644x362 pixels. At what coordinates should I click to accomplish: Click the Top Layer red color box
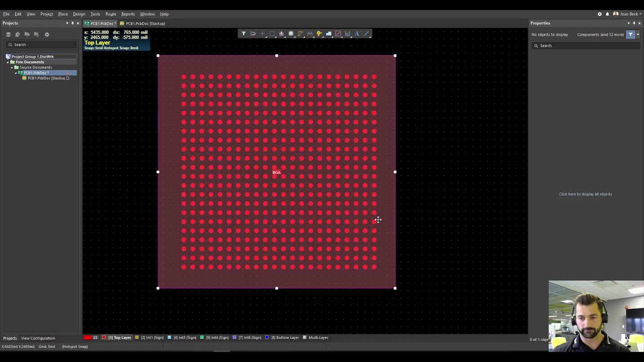104,337
